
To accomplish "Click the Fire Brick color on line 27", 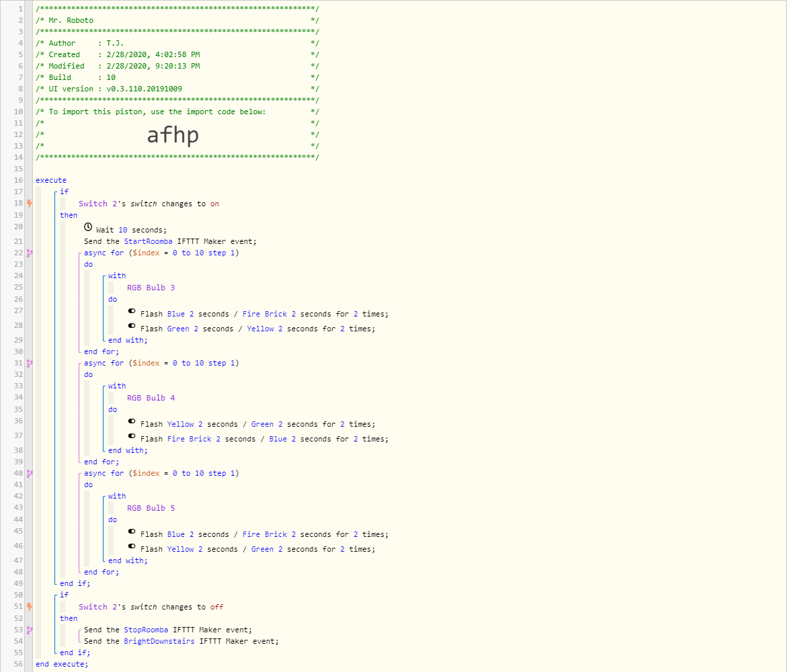I will [x=265, y=314].
